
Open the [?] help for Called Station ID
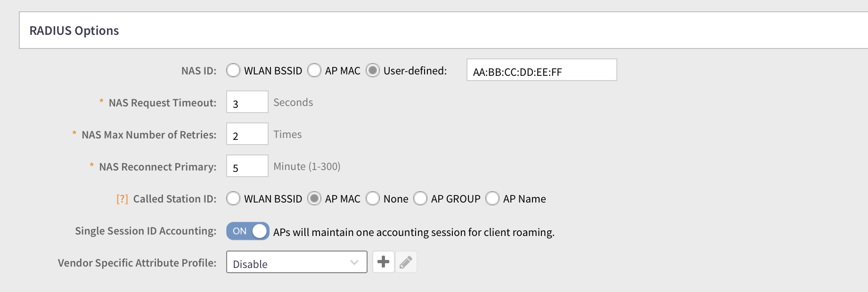point(122,199)
